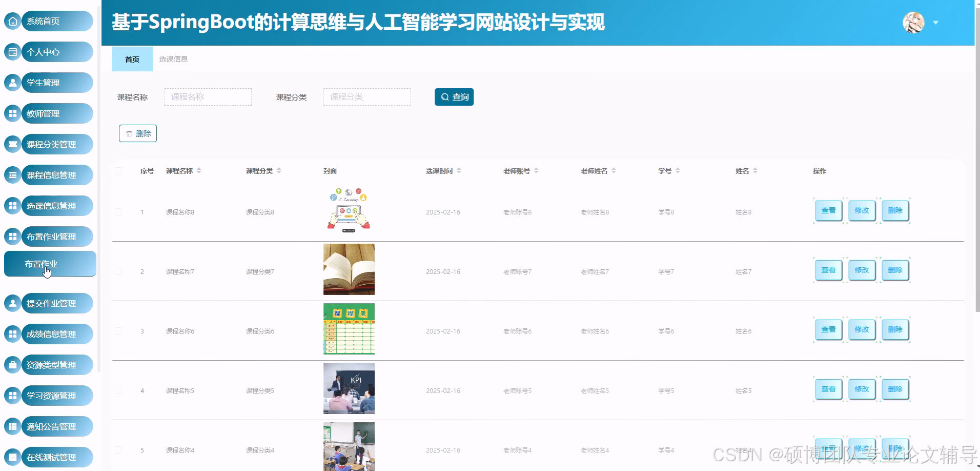
Task: Sort the table by 老师账号
Action: point(536,171)
